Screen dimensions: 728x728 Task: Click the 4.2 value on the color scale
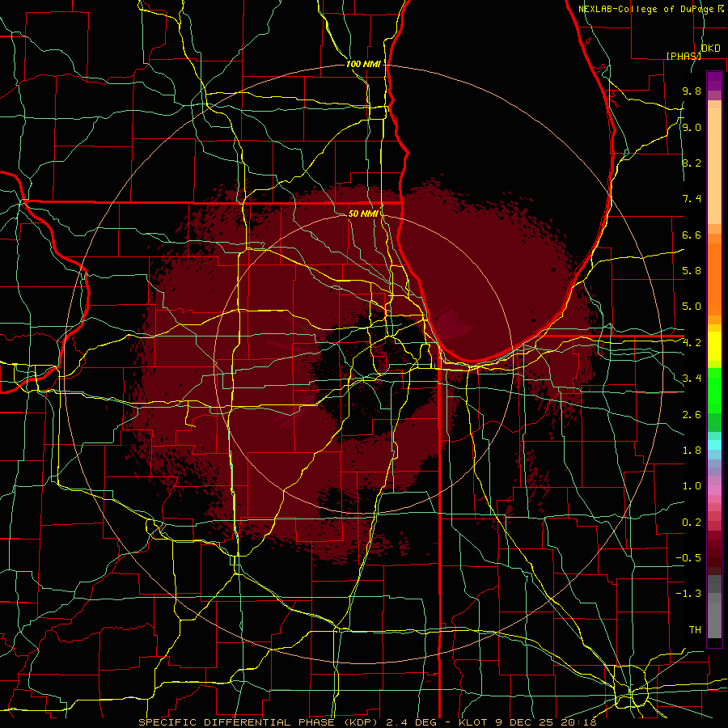pyautogui.click(x=692, y=343)
